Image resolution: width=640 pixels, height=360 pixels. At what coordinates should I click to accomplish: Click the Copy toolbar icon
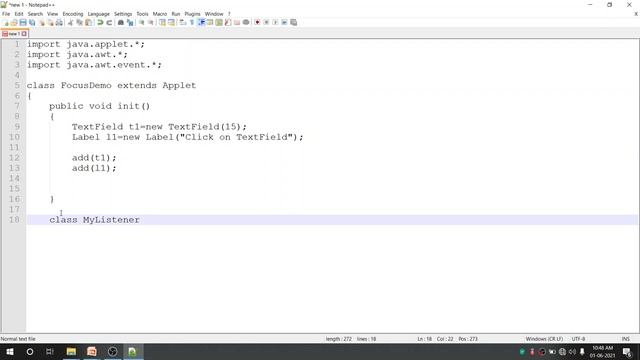(x=80, y=22)
